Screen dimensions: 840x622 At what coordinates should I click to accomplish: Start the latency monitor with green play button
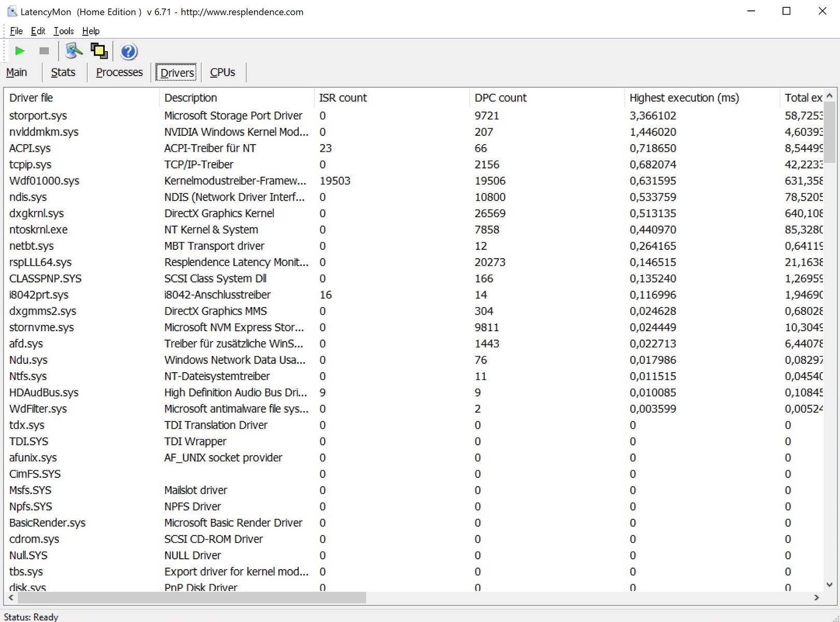pyautogui.click(x=20, y=51)
